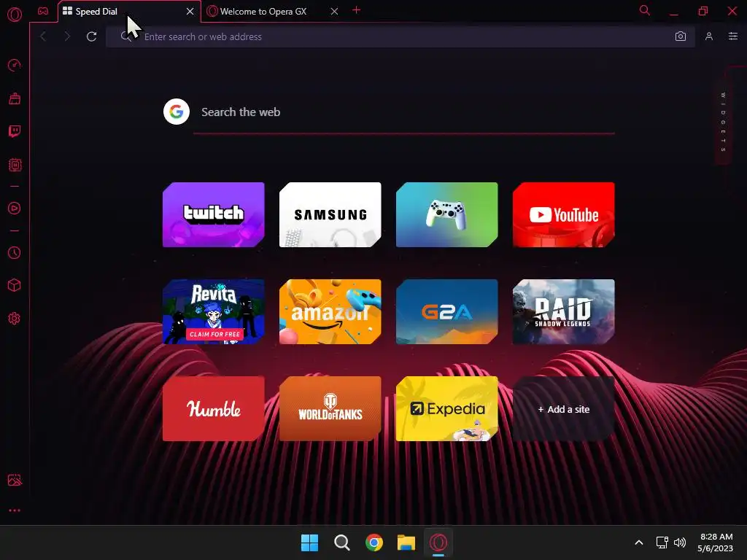Search tabs with the magnifier icon
The height and width of the screenshot is (560, 747).
tap(645, 10)
